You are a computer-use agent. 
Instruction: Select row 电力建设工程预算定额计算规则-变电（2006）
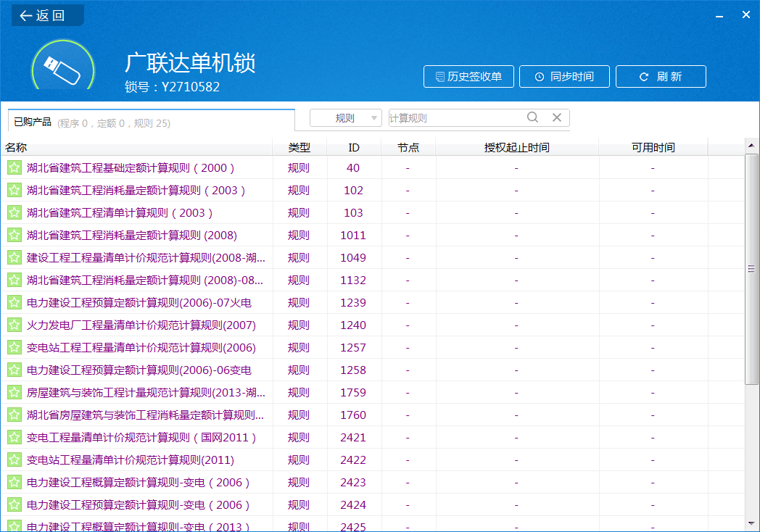tap(372, 504)
